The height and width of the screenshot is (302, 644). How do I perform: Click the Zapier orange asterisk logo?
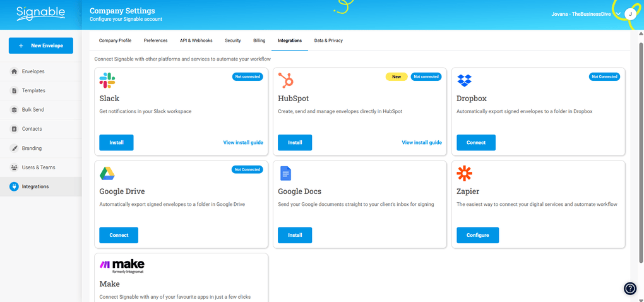[x=465, y=173]
